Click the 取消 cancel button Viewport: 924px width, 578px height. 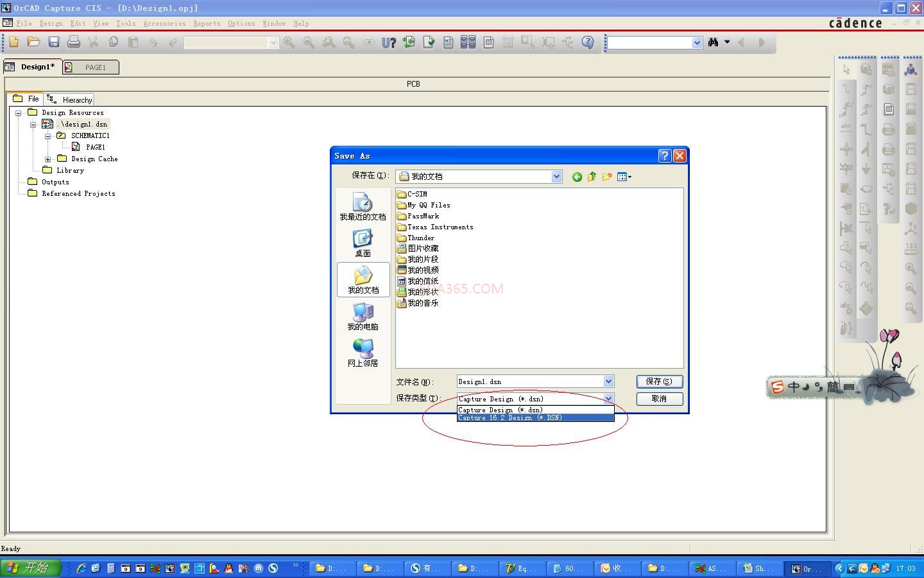pyautogui.click(x=659, y=399)
